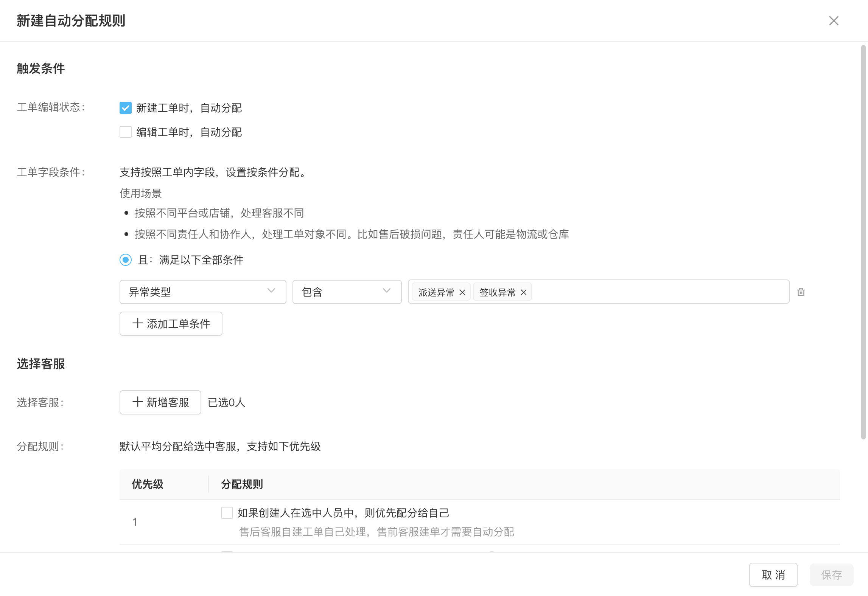Click the dialog's vertical scrollbar

point(863,242)
